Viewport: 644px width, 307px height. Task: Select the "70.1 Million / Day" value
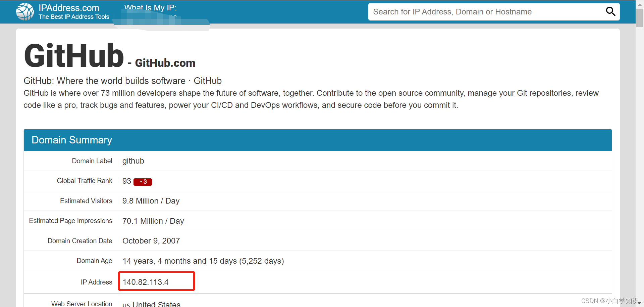pos(153,221)
